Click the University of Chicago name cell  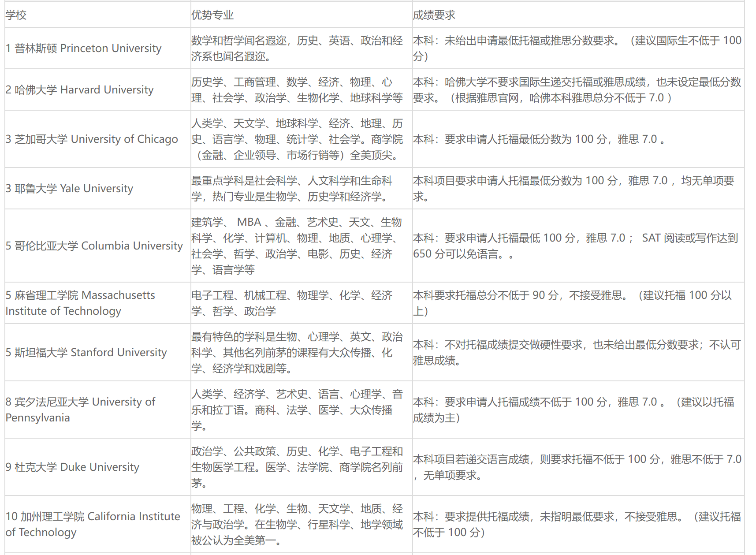click(x=92, y=139)
